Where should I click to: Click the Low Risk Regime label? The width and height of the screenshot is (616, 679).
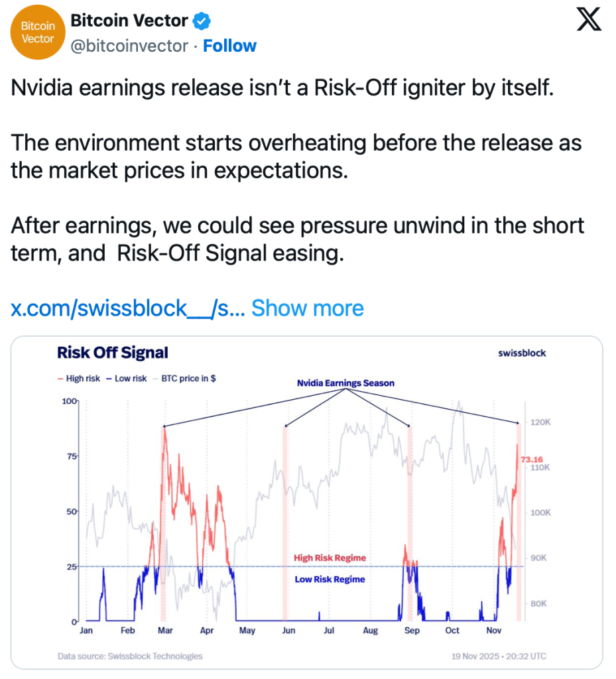[x=330, y=579]
